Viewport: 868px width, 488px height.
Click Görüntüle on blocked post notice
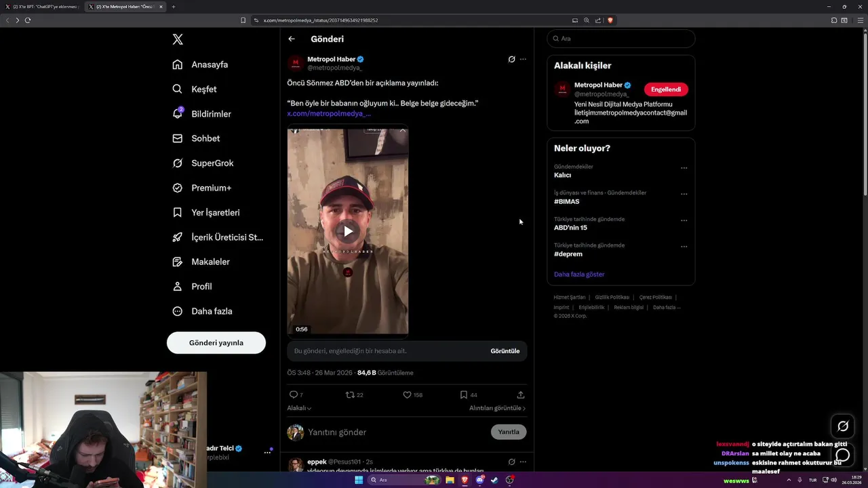505,351
